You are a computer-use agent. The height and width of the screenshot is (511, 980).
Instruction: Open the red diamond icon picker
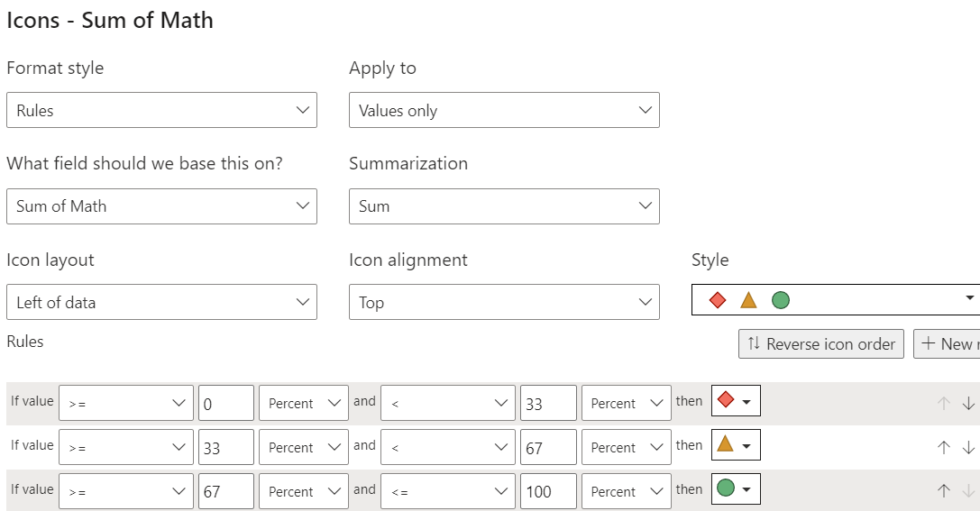[736, 403]
